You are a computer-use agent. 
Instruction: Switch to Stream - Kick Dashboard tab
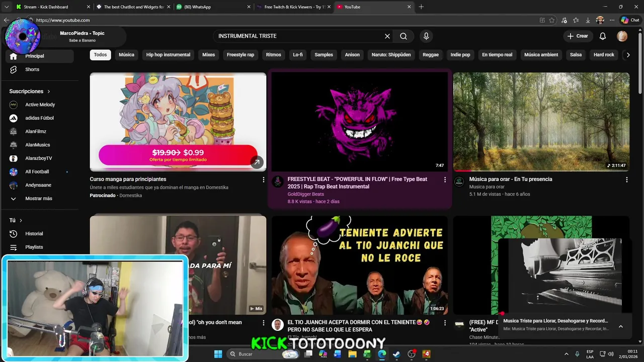click(51, 7)
